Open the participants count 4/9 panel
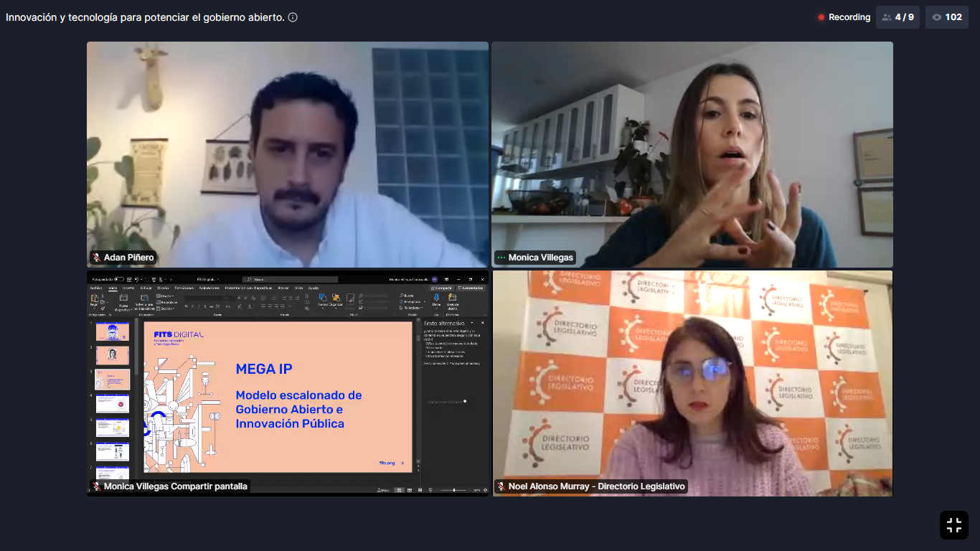Image resolution: width=980 pixels, height=551 pixels. (x=897, y=17)
